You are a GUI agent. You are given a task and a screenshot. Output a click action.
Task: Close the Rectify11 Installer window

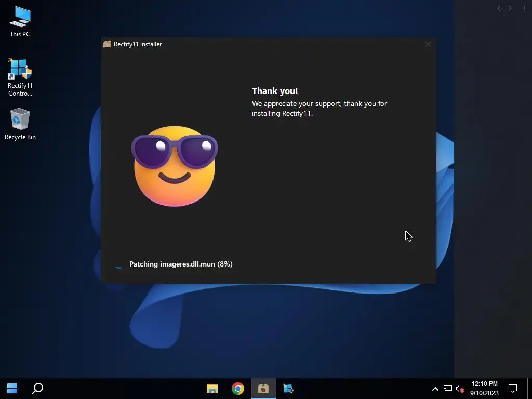[x=428, y=44]
